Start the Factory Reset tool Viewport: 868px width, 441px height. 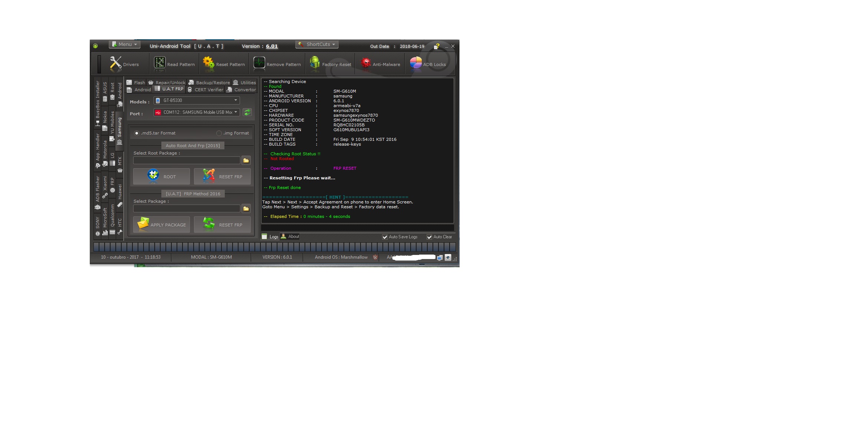point(331,64)
